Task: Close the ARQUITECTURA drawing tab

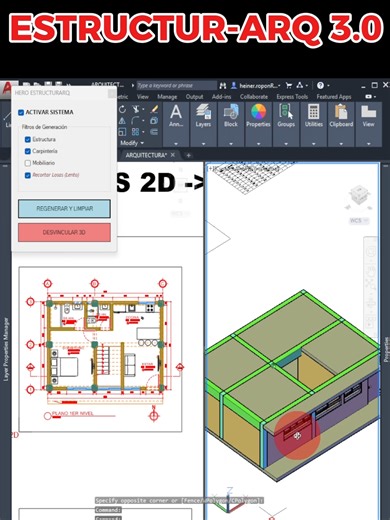Action: (x=173, y=155)
